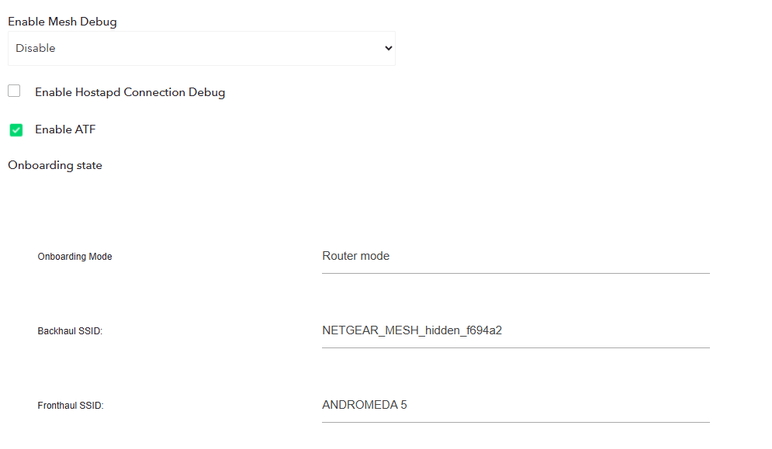The width and height of the screenshot is (772, 449).
Task: Select the Disable value in the mesh debug combo box
Action: pyautogui.click(x=36, y=48)
